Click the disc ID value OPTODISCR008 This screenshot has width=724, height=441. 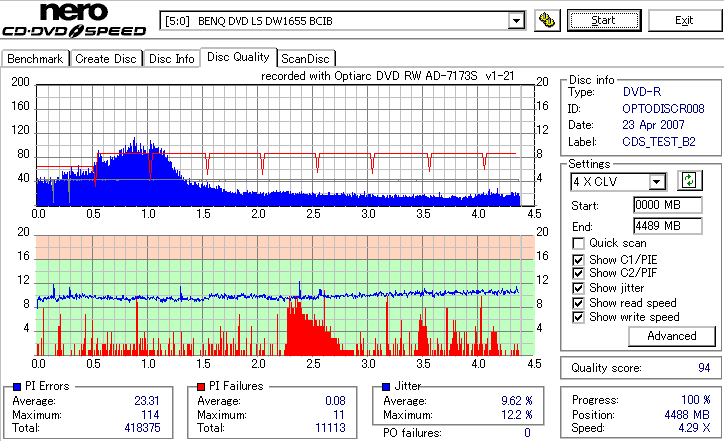pos(663,109)
